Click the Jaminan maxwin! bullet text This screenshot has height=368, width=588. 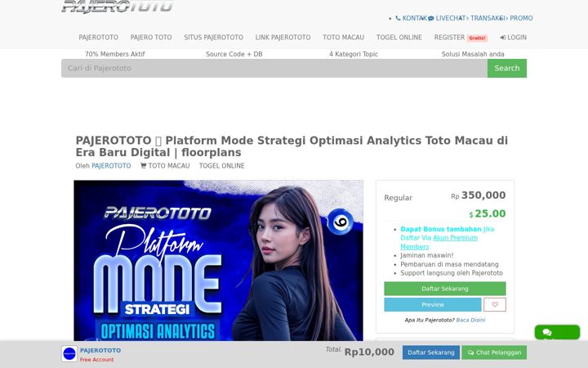tap(427, 255)
